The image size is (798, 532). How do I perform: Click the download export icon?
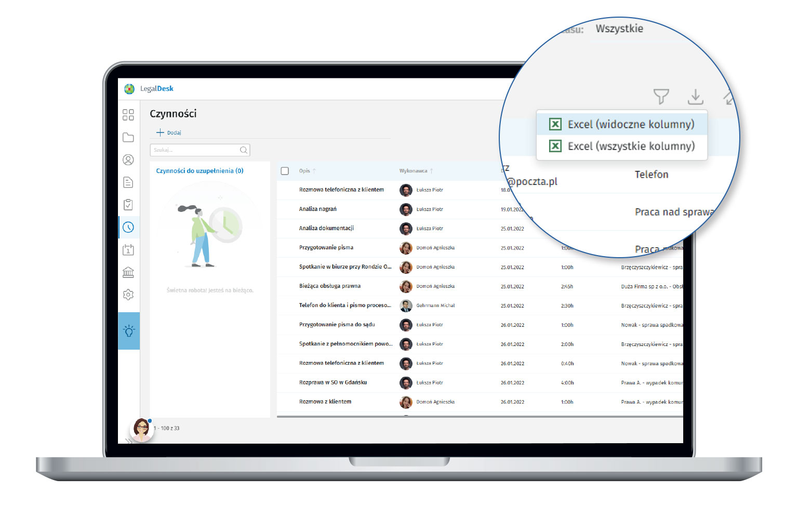coord(695,97)
